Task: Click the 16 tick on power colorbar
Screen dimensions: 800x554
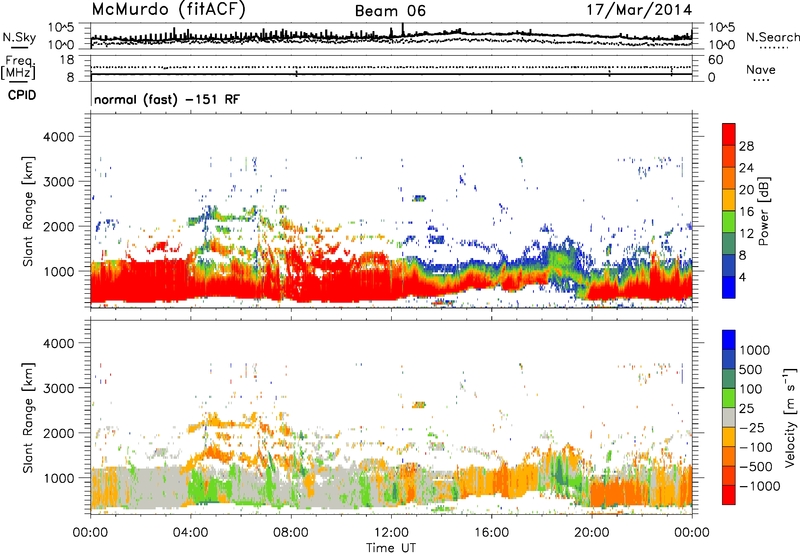Action: [x=746, y=212]
